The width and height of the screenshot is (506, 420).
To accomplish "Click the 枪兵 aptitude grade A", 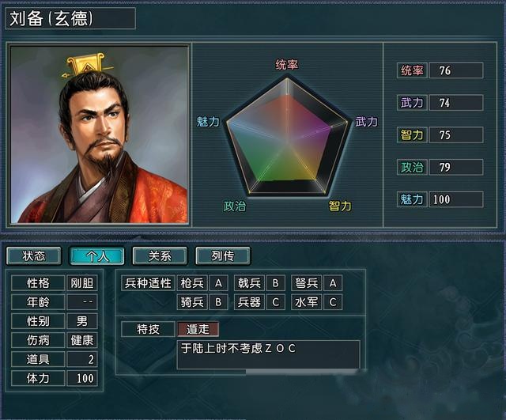I will [x=218, y=283].
